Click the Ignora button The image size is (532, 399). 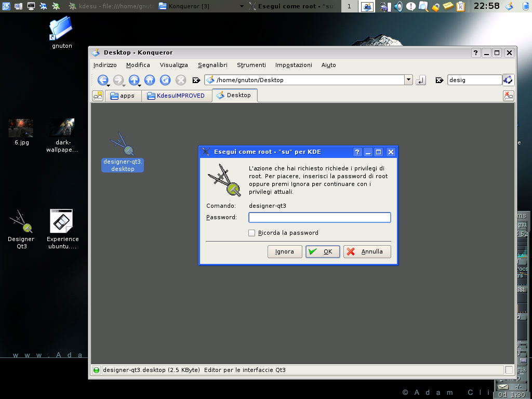point(285,252)
